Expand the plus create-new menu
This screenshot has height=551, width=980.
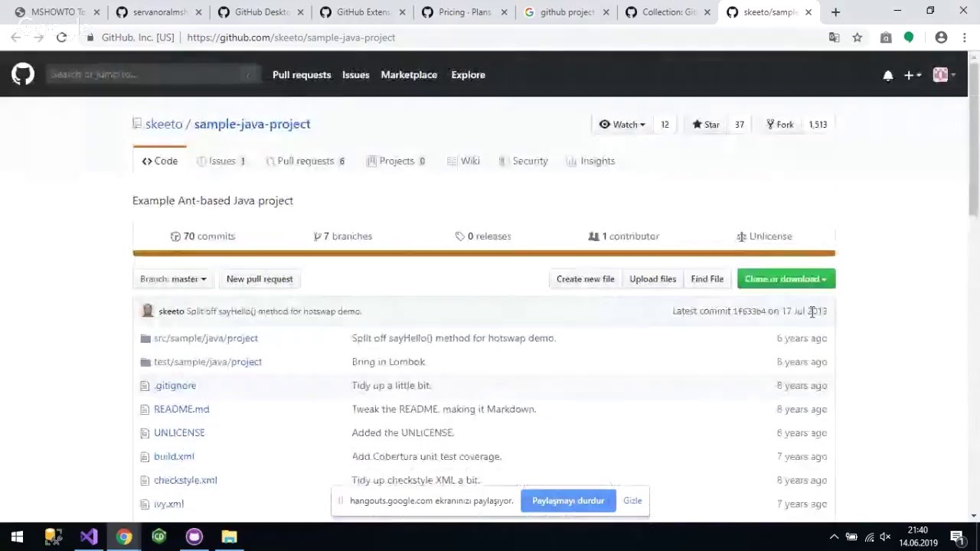(x=912, y=75)
